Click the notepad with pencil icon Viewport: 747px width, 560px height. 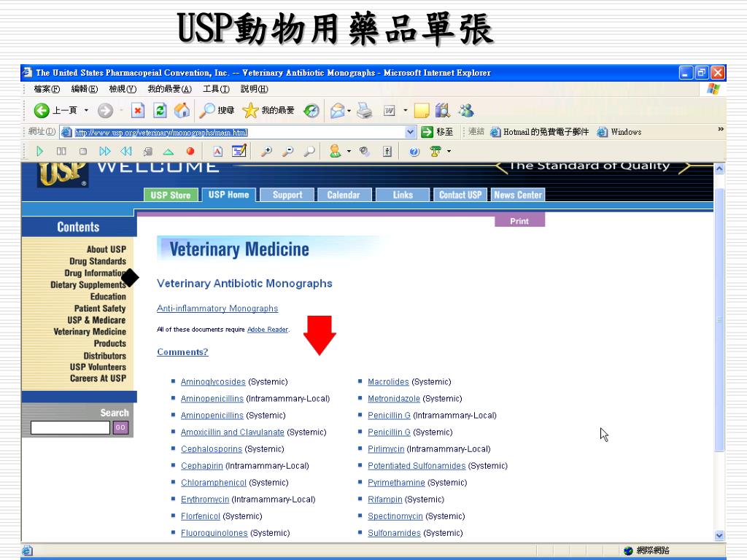[x=239, y=151]
